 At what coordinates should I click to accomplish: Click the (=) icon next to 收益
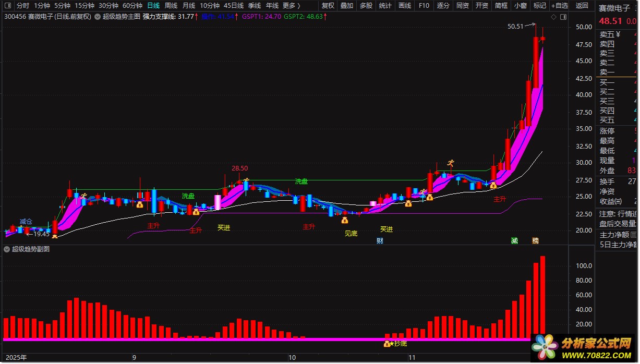619,201
